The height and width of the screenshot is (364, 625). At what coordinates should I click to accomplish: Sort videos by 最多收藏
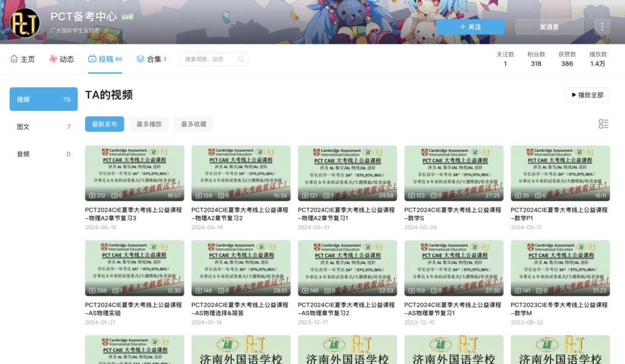pyautogui.click(x=193, y=124)
